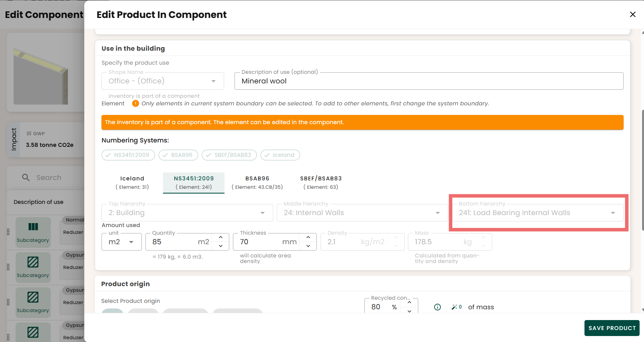
Task: Close the Edit Product dialog
Action: tap(632, 14)
